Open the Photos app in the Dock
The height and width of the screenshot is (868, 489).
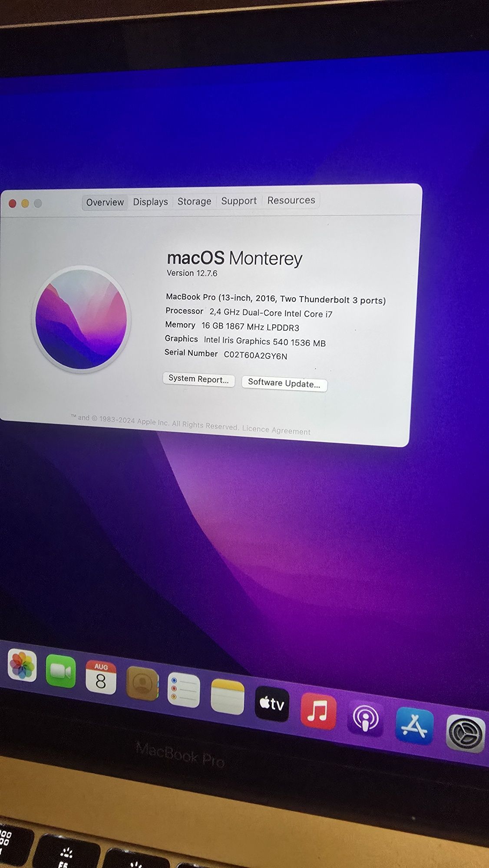tap(22, 665)
